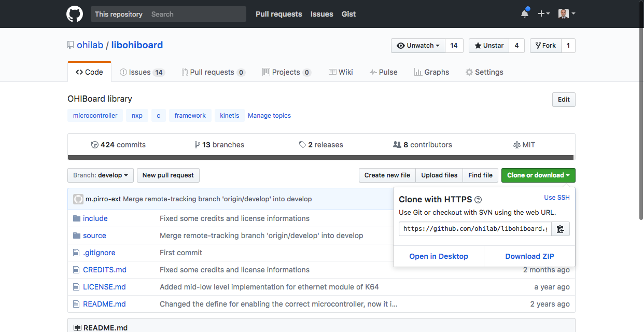Edit the repository description
This screenshot has height=332, width=644.
(564, 100)
